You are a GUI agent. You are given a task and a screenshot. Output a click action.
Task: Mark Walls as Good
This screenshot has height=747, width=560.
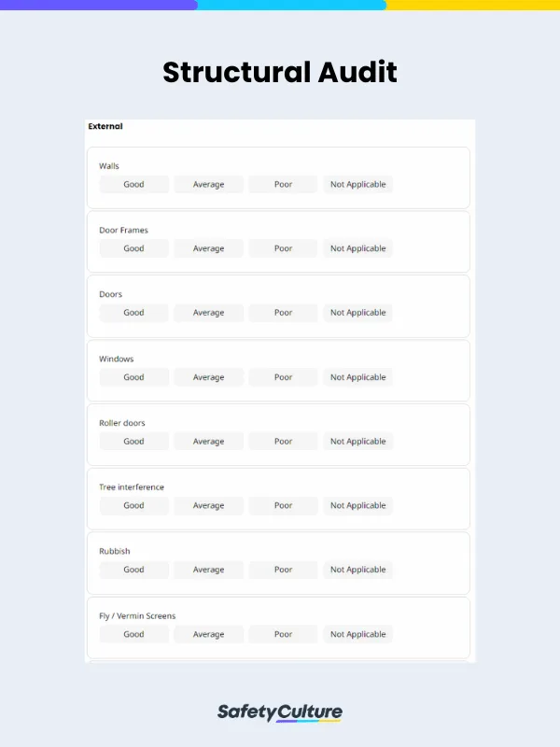pos(134,185)
